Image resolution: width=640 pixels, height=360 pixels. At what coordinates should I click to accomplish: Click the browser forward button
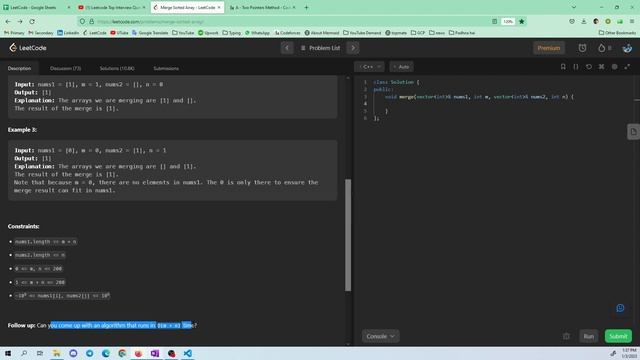click(20, 21)
